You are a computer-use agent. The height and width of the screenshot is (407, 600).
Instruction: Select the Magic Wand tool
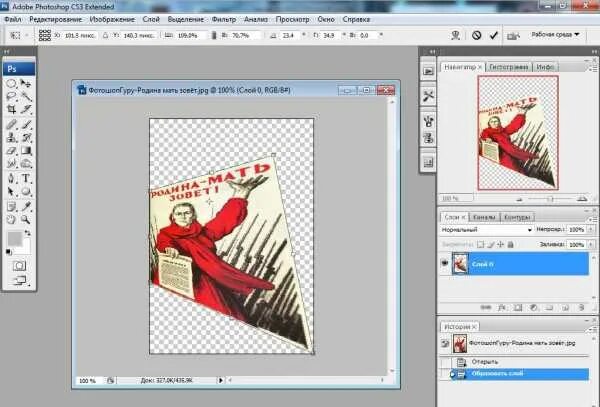pyautogui.click(x=26, y=96)
